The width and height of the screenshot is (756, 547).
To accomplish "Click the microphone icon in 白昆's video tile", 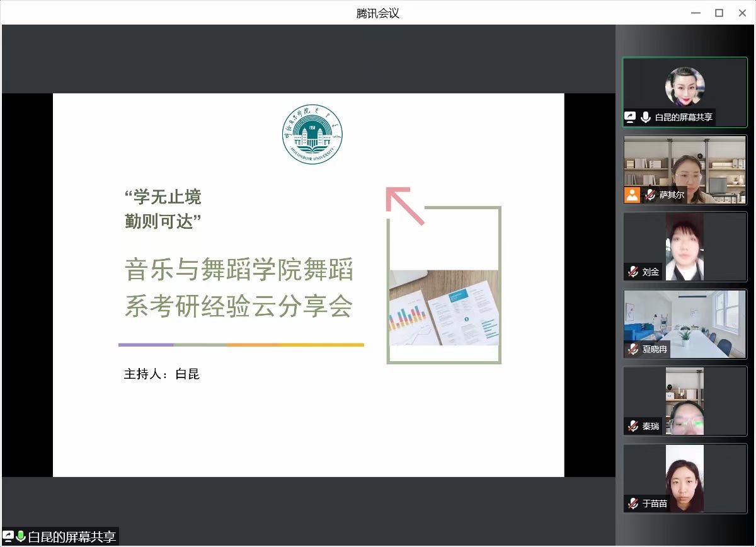I will 646,117.
